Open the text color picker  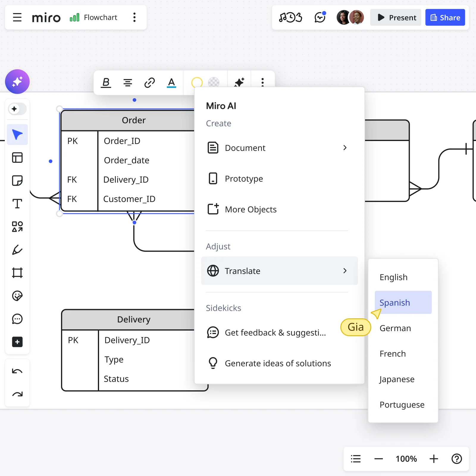pos(172,83)
